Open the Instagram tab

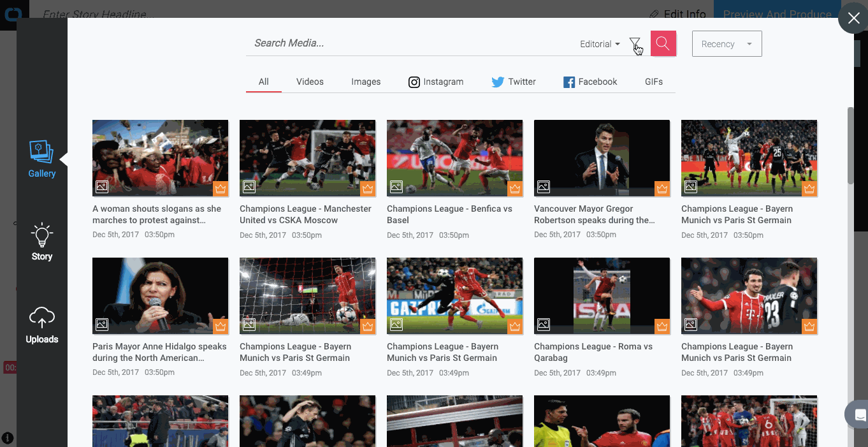point(436,82)
